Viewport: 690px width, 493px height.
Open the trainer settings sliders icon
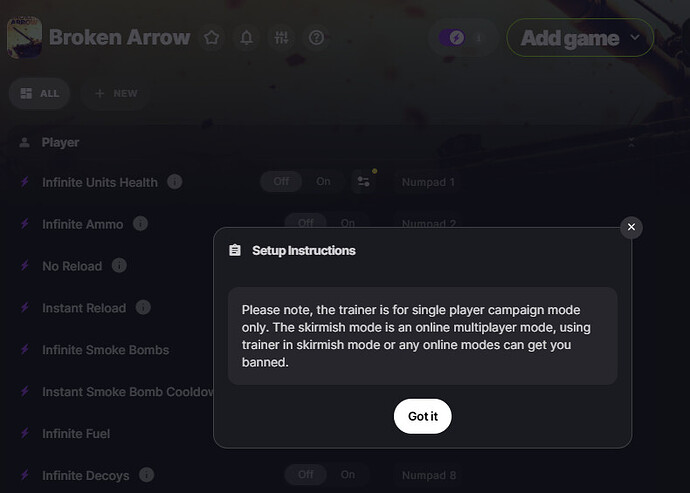281,38
